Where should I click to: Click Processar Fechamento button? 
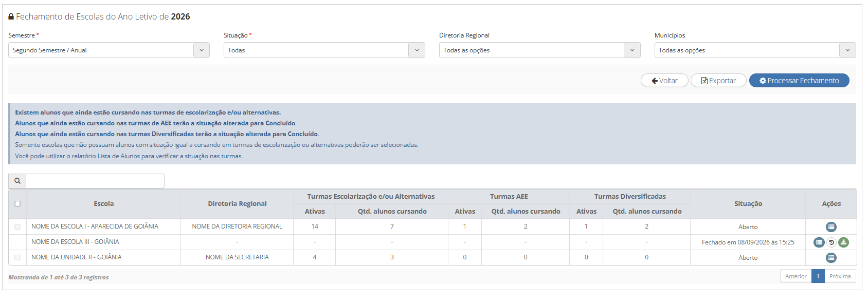(x=799, y=81)
